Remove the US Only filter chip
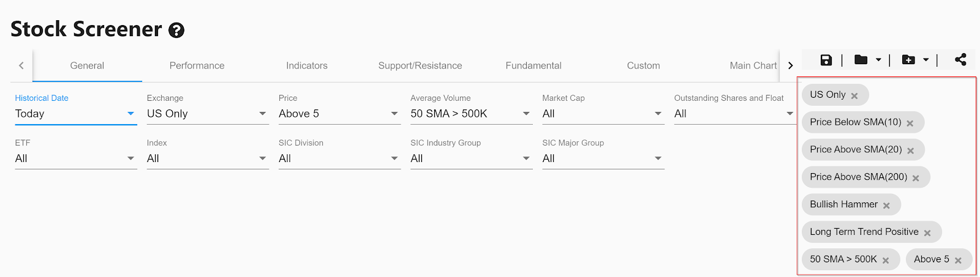 (854, 95)
